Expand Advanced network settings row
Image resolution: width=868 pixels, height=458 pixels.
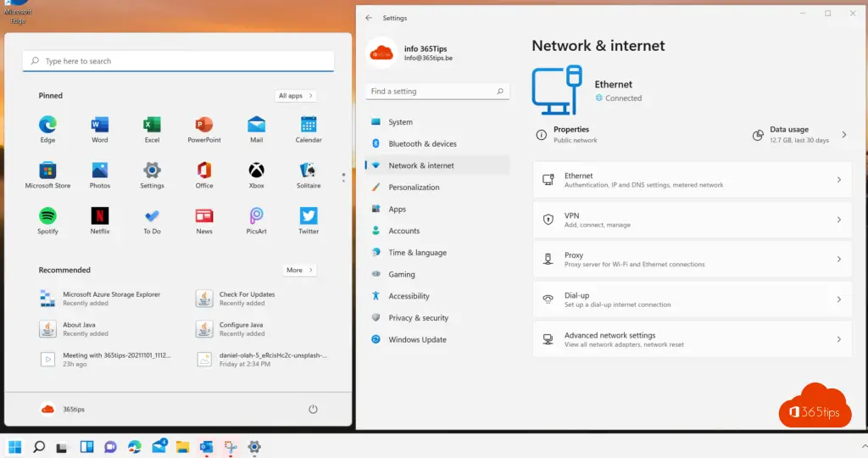click(692, 339)
